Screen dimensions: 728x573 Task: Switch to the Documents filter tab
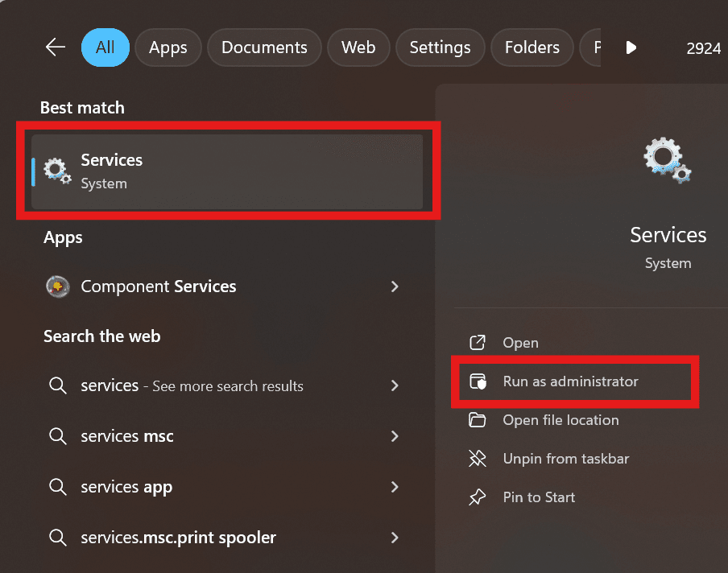pos(264,47)
